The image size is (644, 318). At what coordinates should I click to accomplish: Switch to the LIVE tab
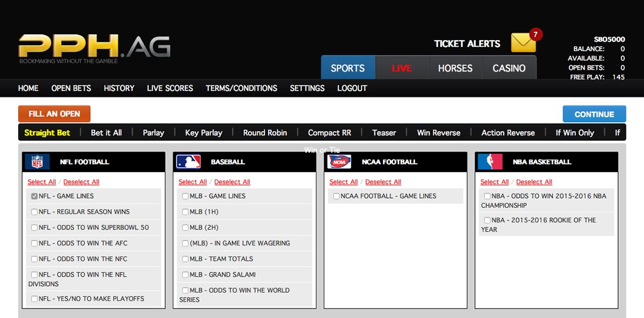pyautogui.click(x=402, y=68)
